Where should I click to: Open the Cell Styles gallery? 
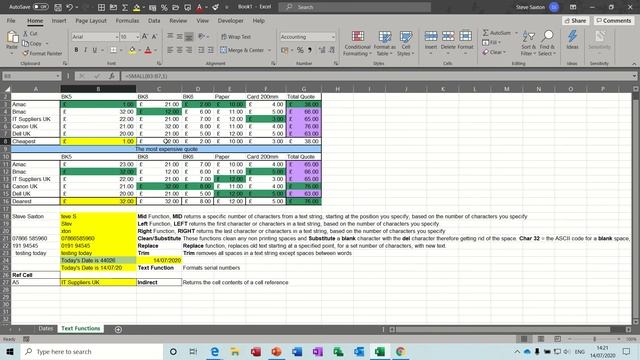(x=405, y=43)
